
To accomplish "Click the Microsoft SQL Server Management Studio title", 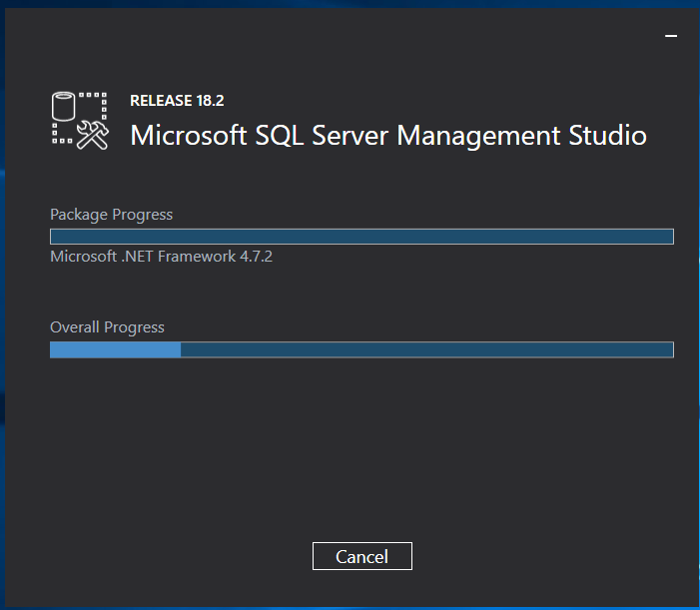I will coord(388,136).
